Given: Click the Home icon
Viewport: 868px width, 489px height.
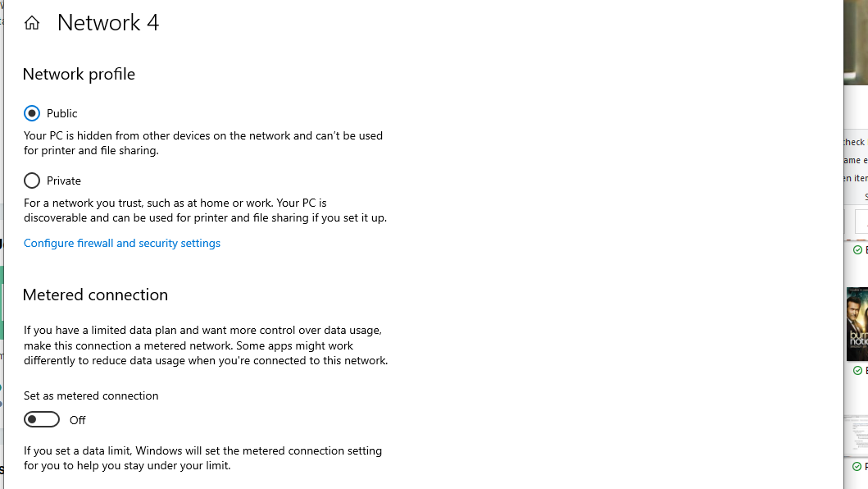Looking at the screenshot, I should (32, 23).
